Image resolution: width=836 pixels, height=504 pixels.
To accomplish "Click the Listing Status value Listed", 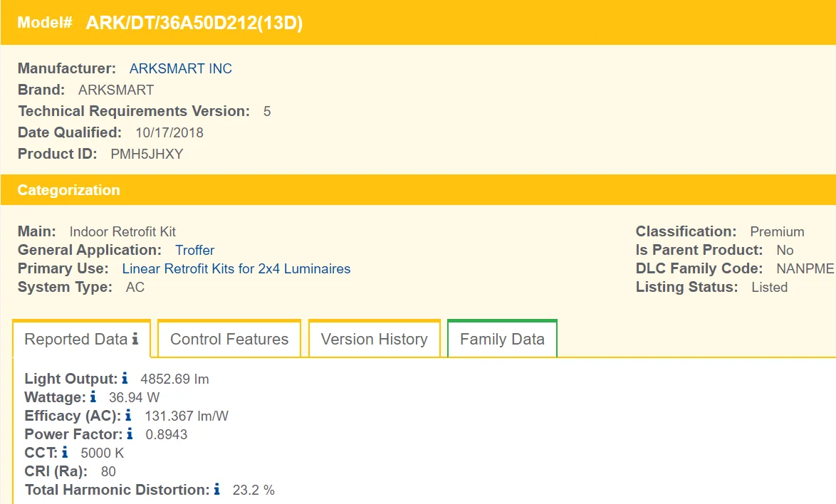I will point(769,287).
